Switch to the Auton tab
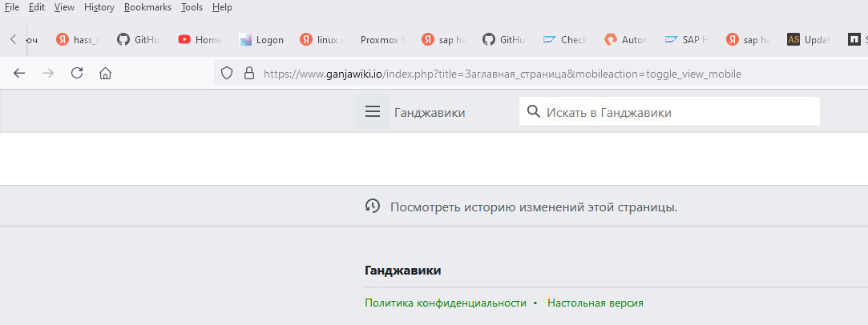Screen dimensions: 868x325 coord(626,40)
